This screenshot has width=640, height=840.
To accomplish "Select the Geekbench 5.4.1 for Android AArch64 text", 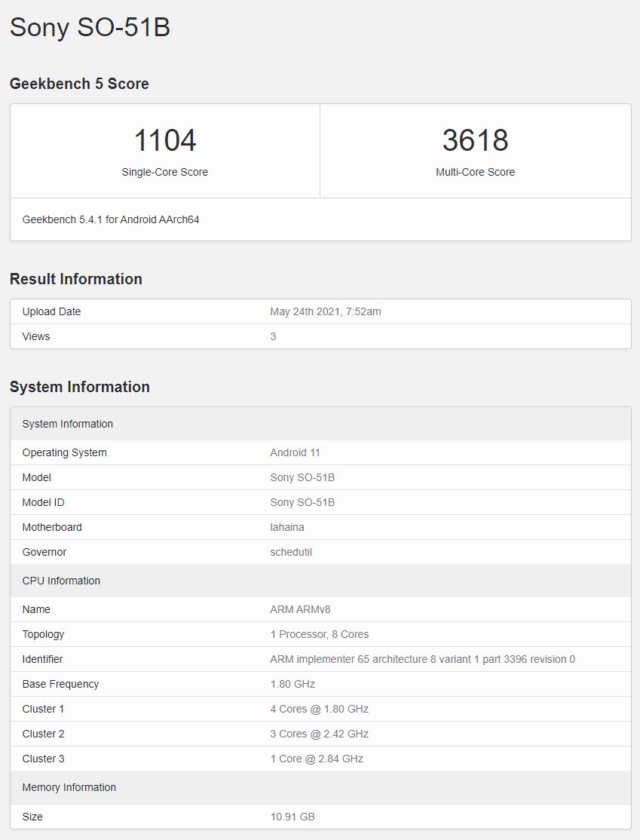I will (111, 219).
